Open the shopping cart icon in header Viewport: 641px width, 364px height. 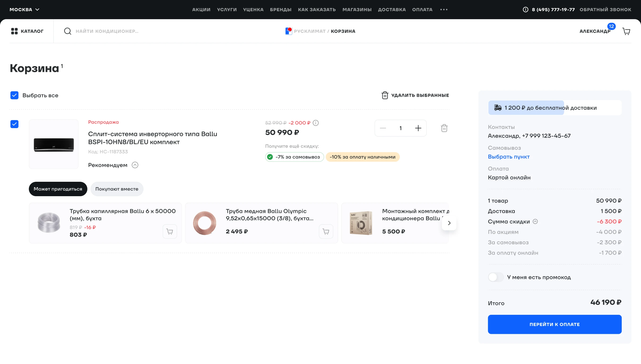(x=626, y=31)
